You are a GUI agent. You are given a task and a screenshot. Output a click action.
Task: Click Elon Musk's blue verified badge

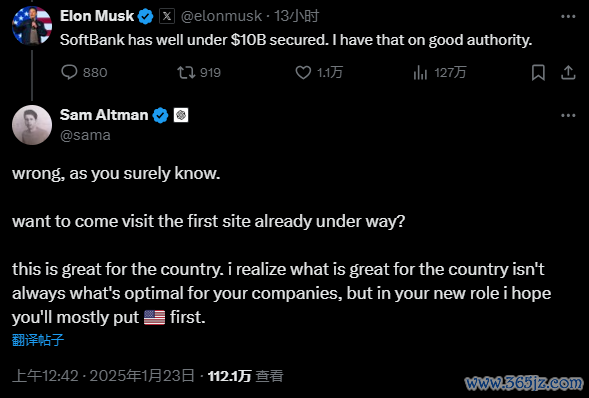coord(146,17)
